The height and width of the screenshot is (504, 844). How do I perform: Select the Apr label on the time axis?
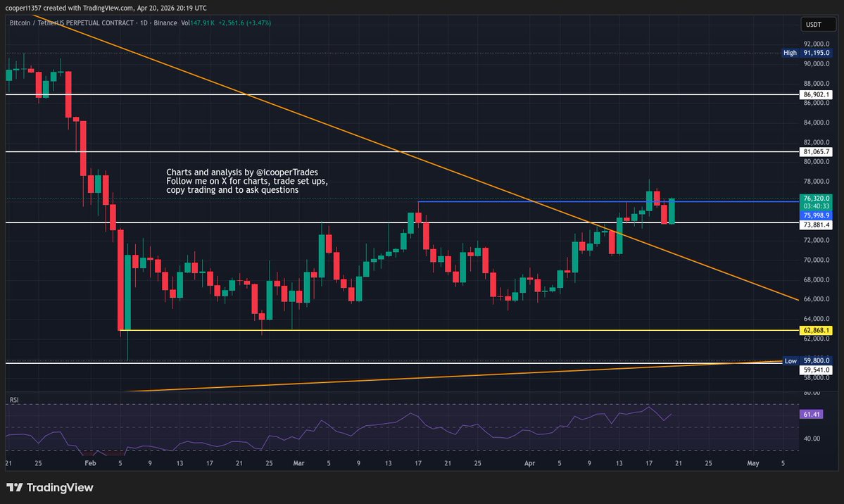[x=529, y=463]
